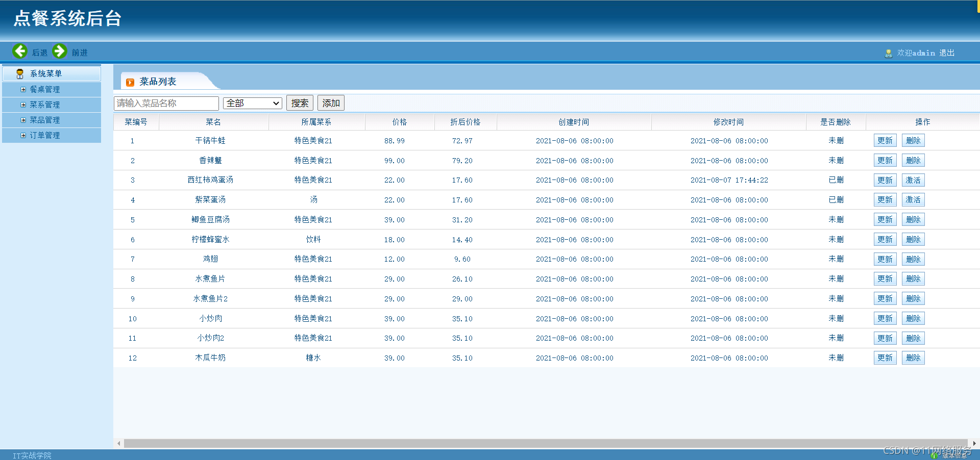Image resolution: width=980 pixels, height=460 pixels.
Task: Click 删除 for 鸡翅
Action: 913,259
